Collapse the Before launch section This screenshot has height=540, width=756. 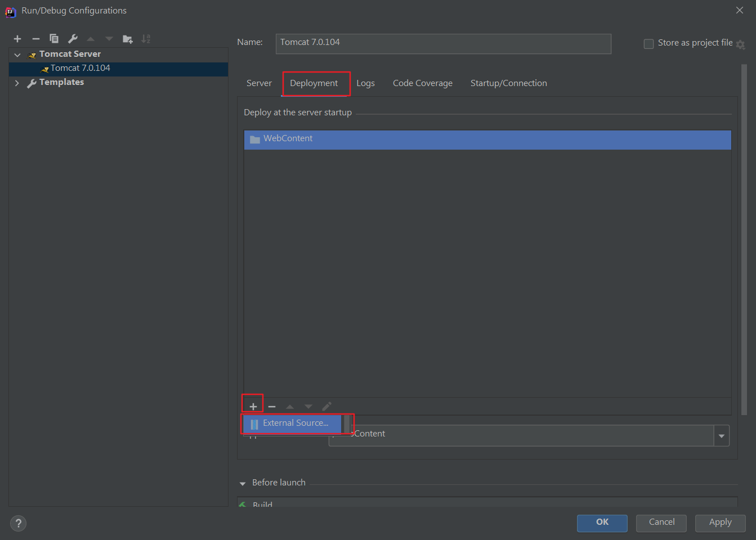[243, 483]
